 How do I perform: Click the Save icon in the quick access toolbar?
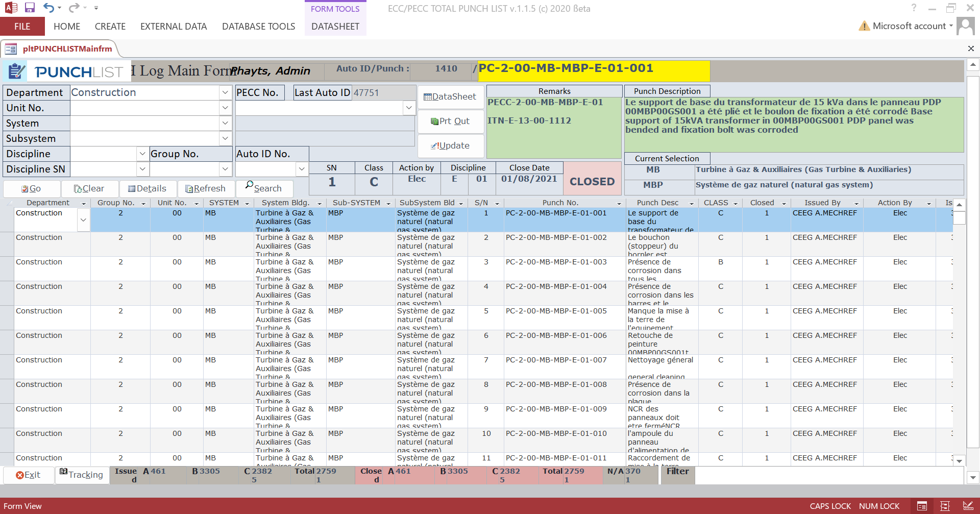pos(30,8)
